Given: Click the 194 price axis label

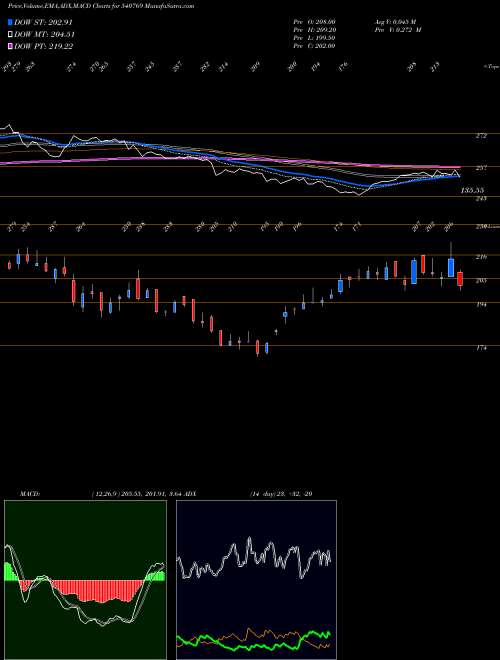Looking at the screenshot, I should (481, 303).
